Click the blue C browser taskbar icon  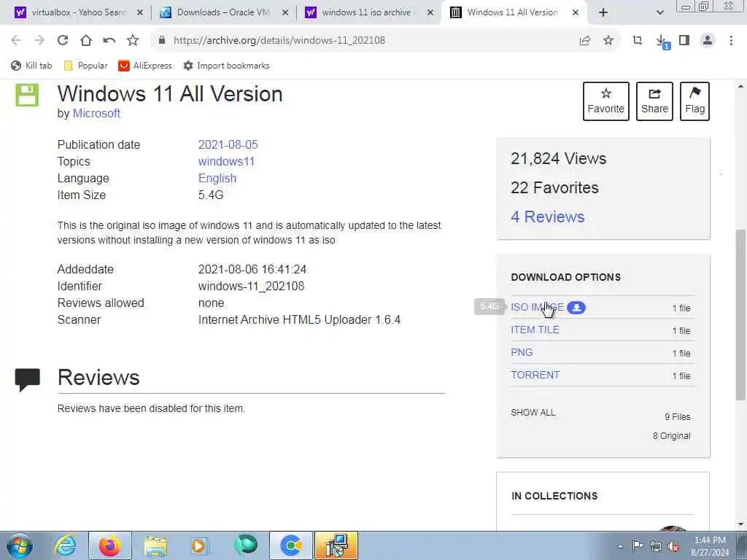coord(291,545)
